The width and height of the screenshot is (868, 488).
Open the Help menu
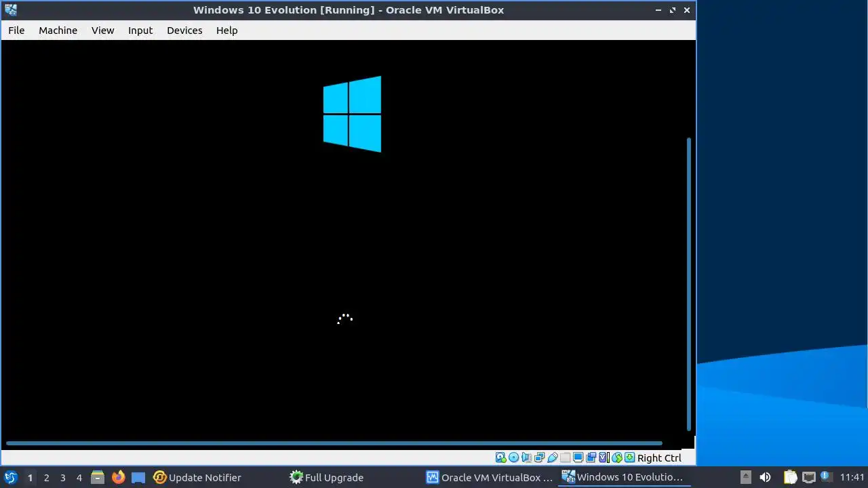226,30
